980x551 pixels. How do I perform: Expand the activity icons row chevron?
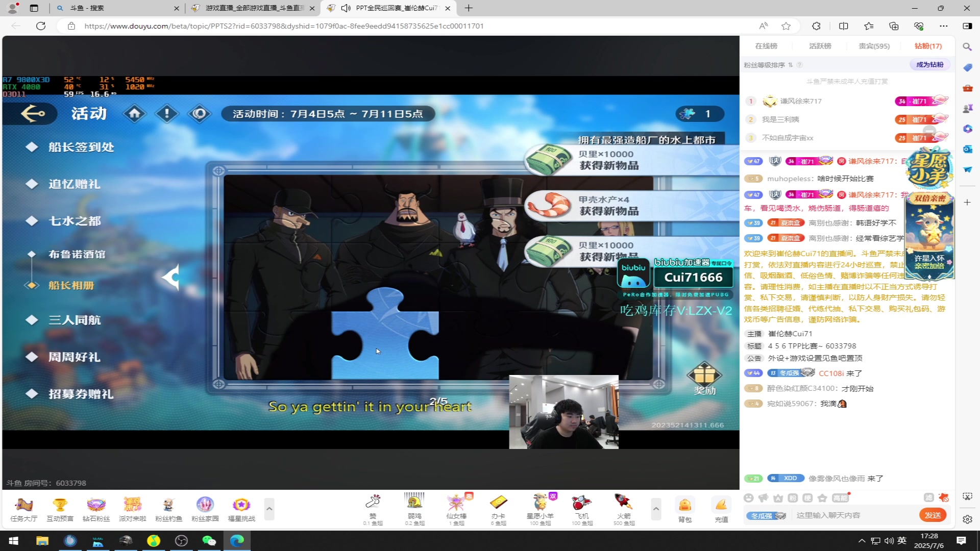pos(269,509)
